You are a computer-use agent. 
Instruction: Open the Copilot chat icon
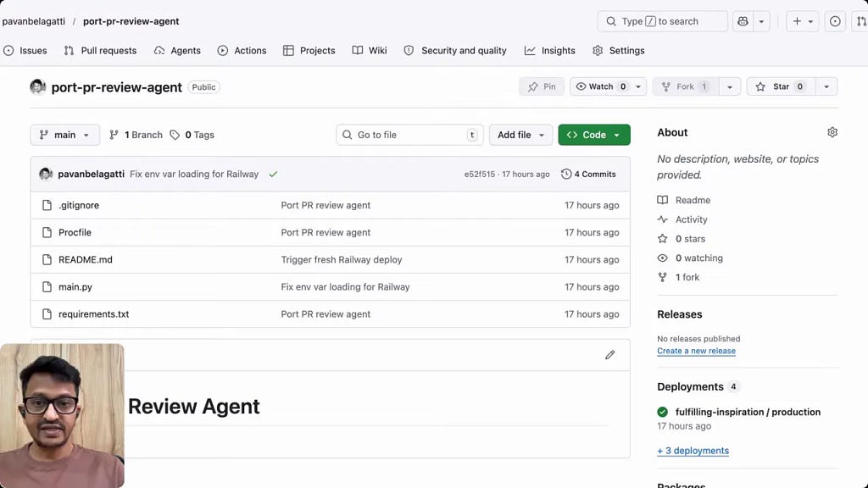pos(743,21)
